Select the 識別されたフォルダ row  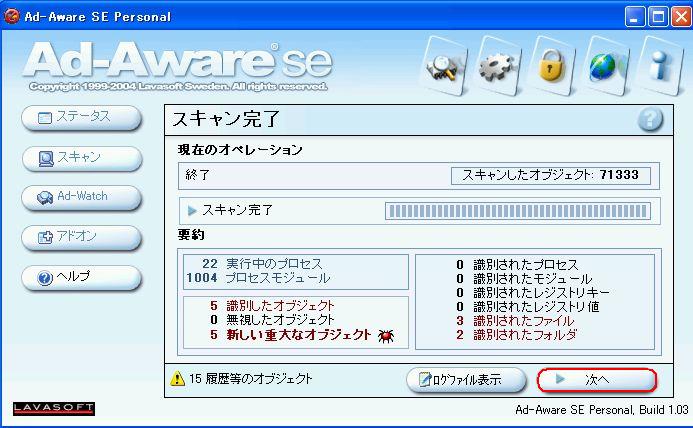coord(517,335)
